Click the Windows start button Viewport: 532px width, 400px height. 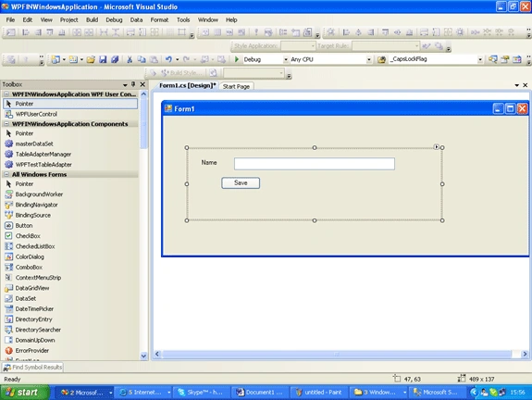point(24,393)
